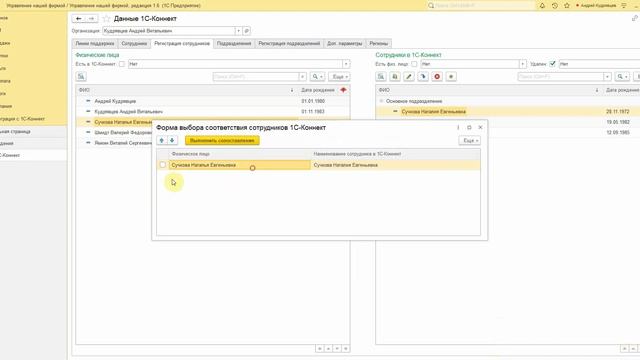640x360 pixels.
Task: Open the Организация dropdown arrow
Action: click(x=238, y=31)
